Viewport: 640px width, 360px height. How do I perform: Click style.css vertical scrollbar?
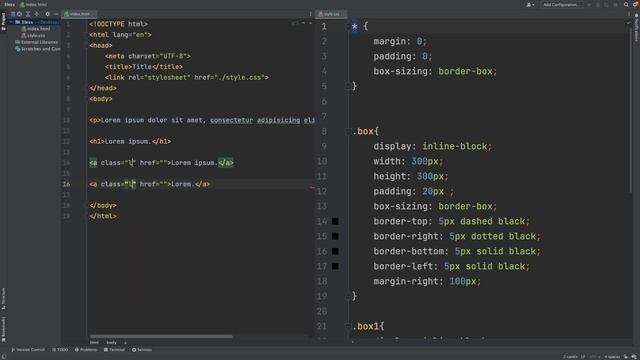coord(631,110)
